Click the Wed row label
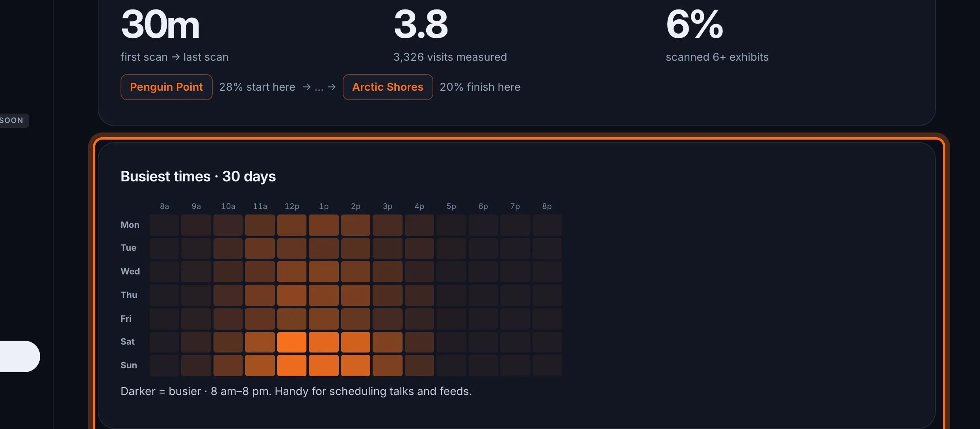 pos(130,271)
